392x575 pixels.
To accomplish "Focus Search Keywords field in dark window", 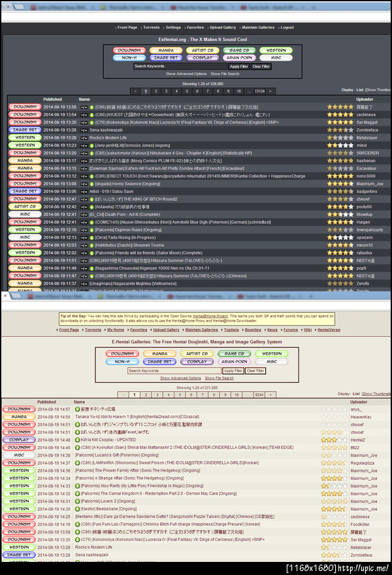I will pos(180,66).
